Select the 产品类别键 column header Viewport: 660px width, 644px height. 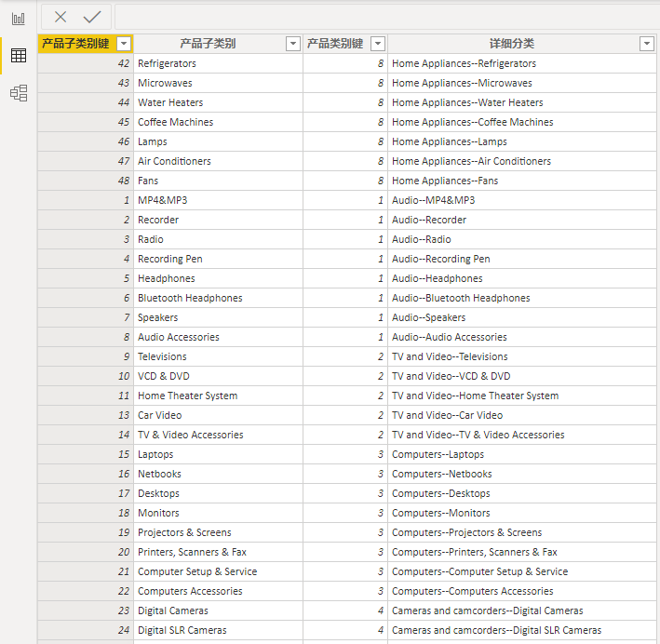(335, 44)
